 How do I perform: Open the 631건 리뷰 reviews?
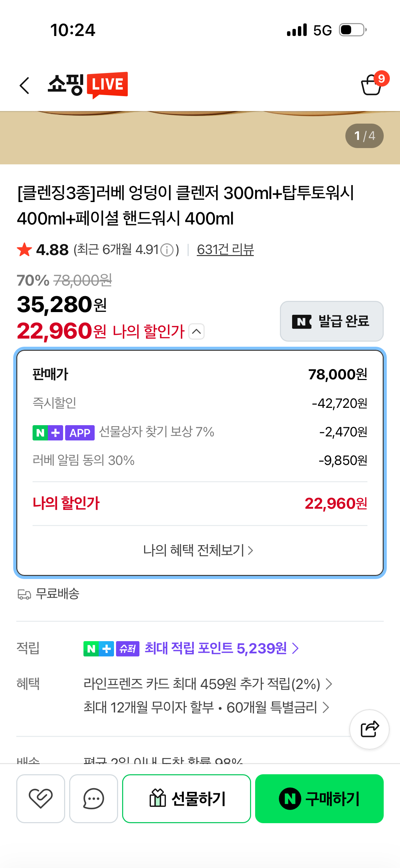tap(225, 250)
